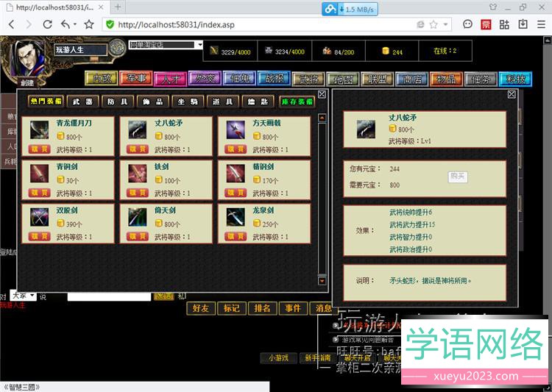Open the server selection dropdown

click(x=199, y=45)
